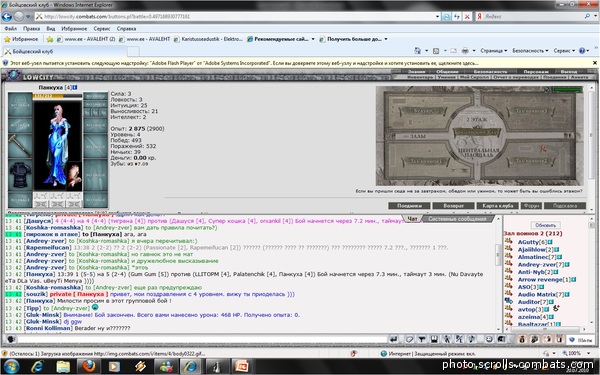Click the floppy disk save icon in chat toolbar

pyautogui.click(x=434, y=339)
